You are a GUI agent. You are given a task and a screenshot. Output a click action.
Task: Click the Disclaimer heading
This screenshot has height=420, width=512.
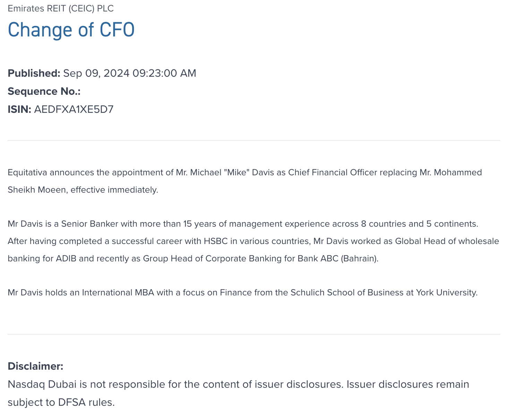(35, 366)
